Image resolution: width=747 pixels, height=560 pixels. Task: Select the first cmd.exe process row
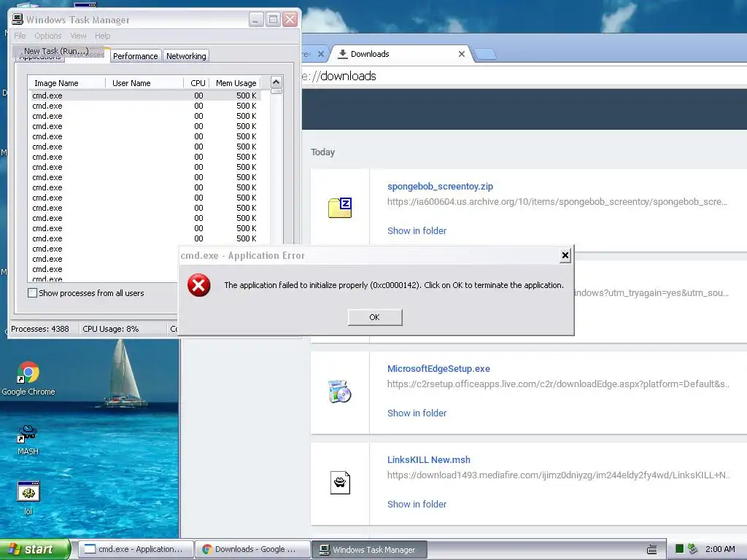tap(144, 96)
